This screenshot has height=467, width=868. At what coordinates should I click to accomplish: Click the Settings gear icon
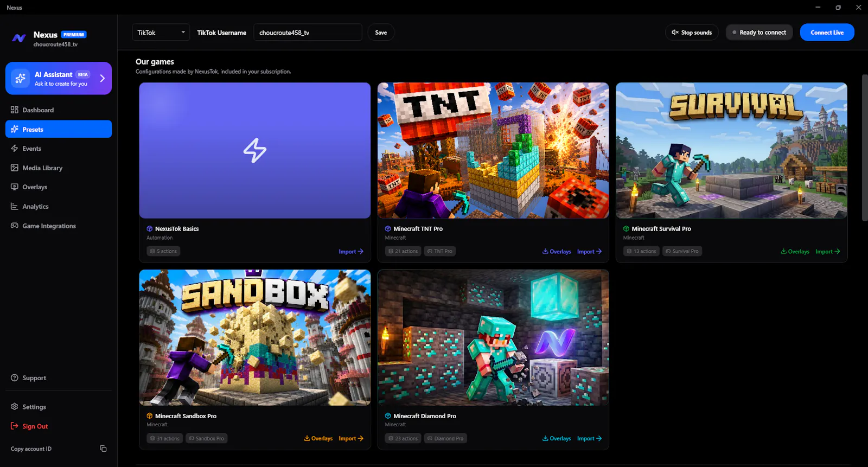(x=15, y=406)
